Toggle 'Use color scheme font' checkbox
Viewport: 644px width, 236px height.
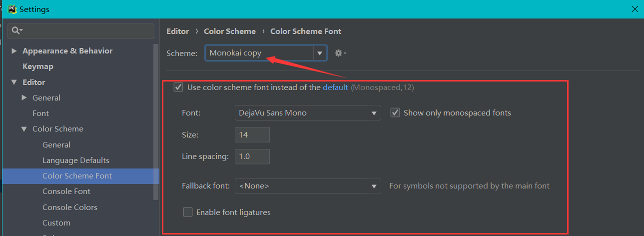coord(178,87)
